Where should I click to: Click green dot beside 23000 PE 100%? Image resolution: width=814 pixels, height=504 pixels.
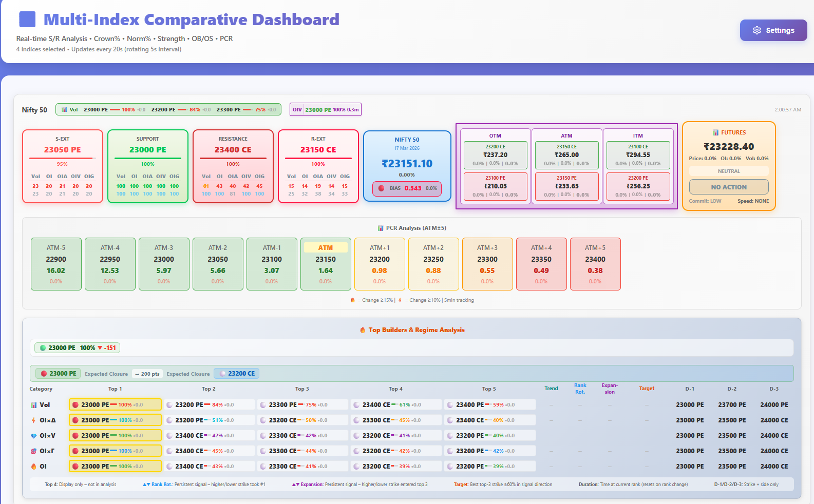43,348
